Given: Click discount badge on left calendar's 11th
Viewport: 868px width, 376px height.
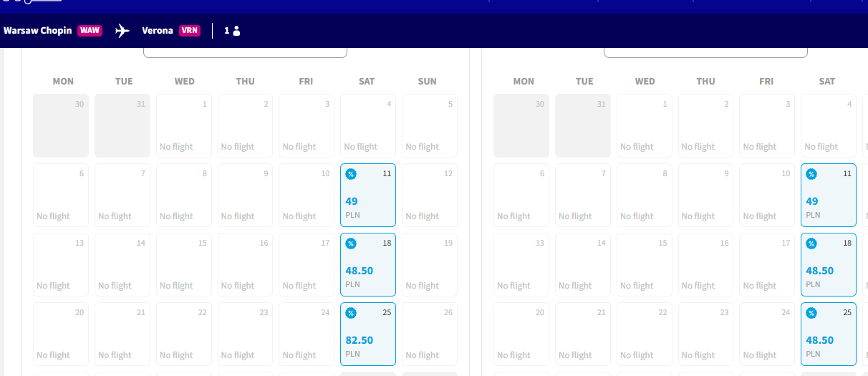Looking at the screenshot, I should (351, 174).
